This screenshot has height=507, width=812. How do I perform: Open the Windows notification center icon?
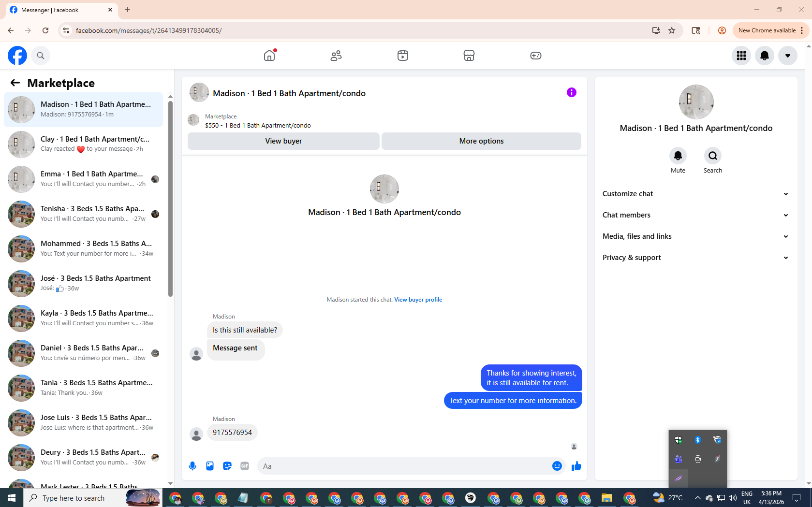coord(797,498)
